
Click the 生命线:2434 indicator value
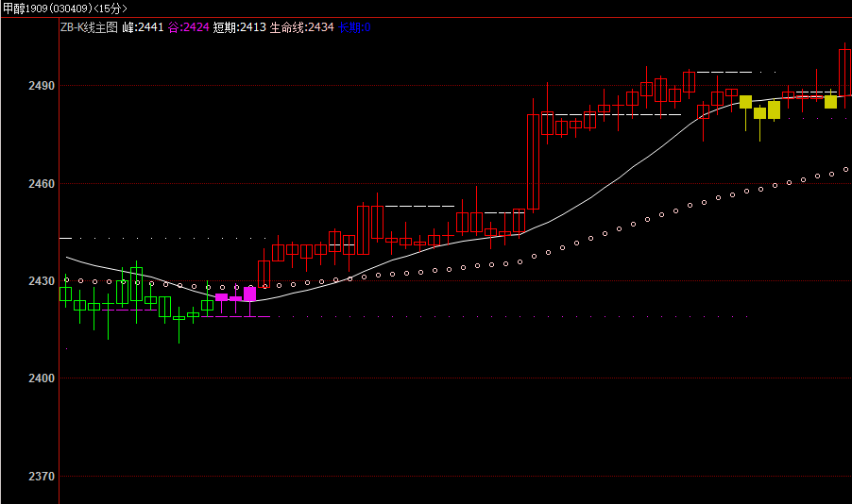pos(302,27)
